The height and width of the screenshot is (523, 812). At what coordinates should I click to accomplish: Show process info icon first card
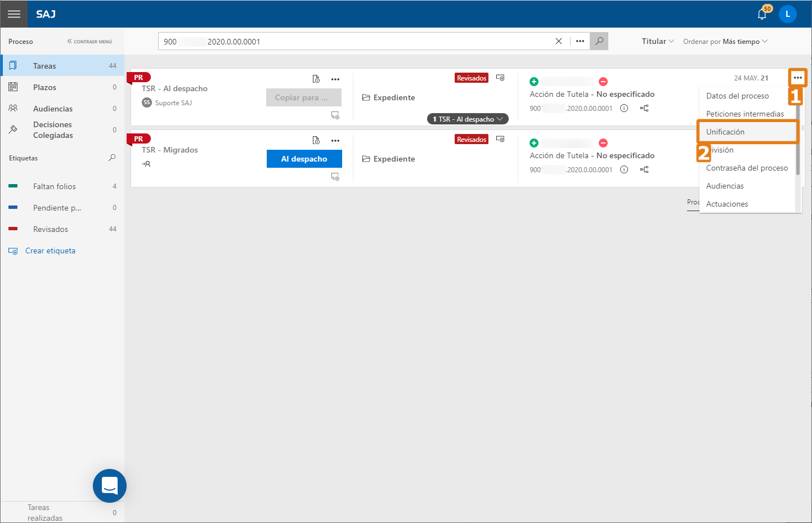point(624,108)
